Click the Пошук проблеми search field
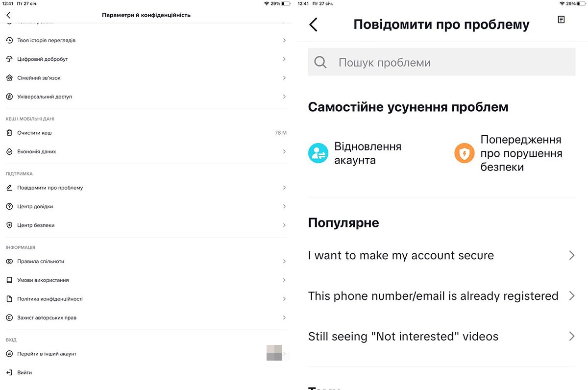The image size is (588, 390). pyautogui.click(x=441, y=62)
